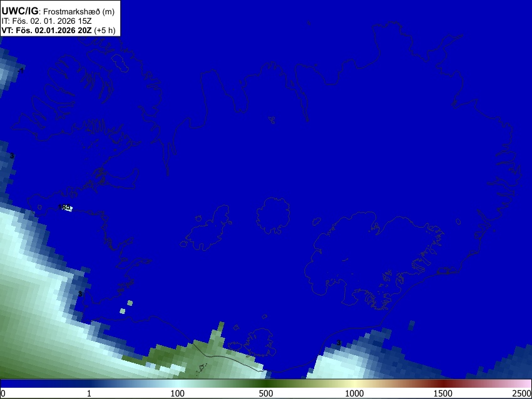Click the '2500' label on the color scale
This screenshot has width=532, height=399.
tap(522, 393)
